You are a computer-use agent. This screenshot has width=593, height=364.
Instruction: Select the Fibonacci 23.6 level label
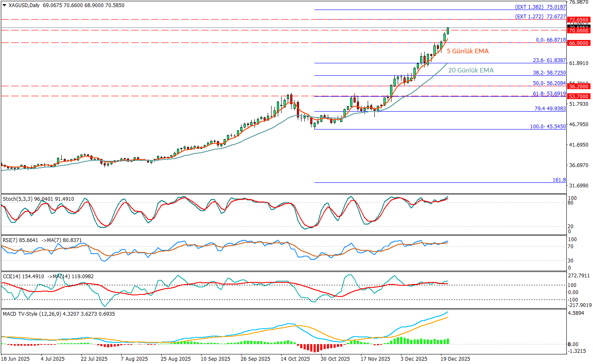click(x=549, y=60)
